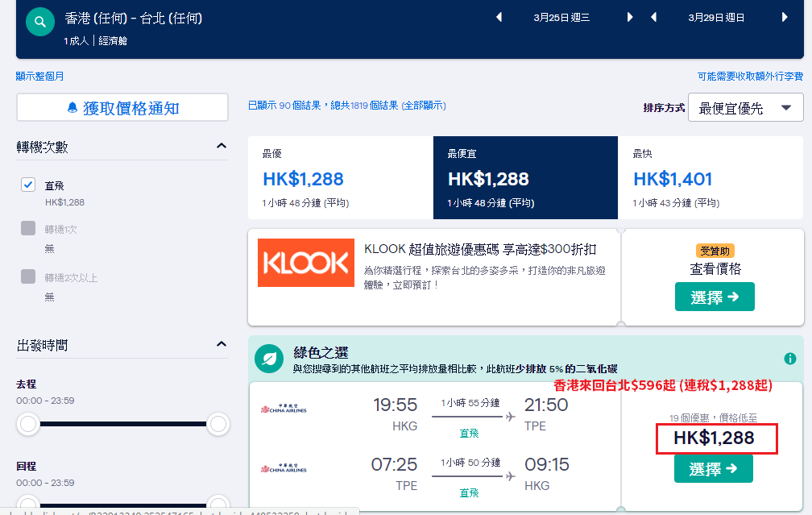The height and width of the screenshot is (515, 812).
Task: Click the green leaf 綠色之選 icon
Action: [269, 359]
